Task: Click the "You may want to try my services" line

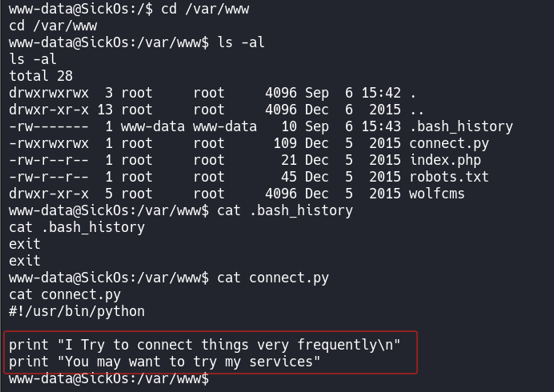Action: pyautogui.click(x=165, y=362)
